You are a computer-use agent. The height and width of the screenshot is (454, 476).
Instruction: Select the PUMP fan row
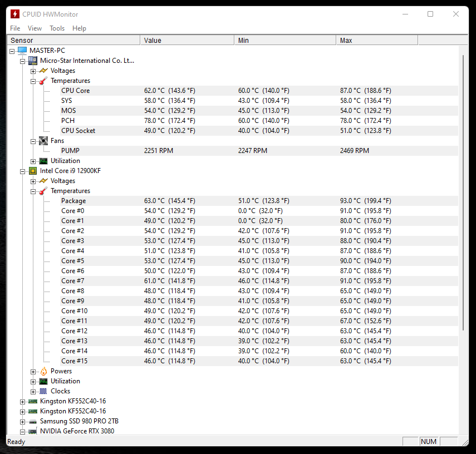tap(259, 151)
